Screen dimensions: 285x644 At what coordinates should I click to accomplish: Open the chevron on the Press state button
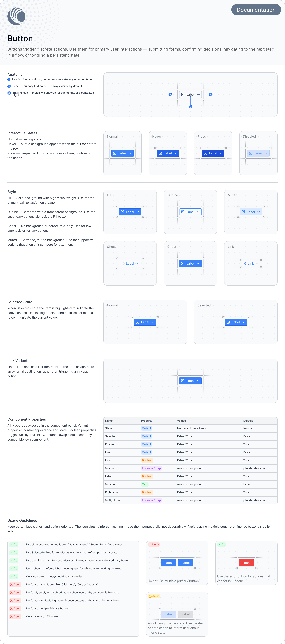coord(221,153)
